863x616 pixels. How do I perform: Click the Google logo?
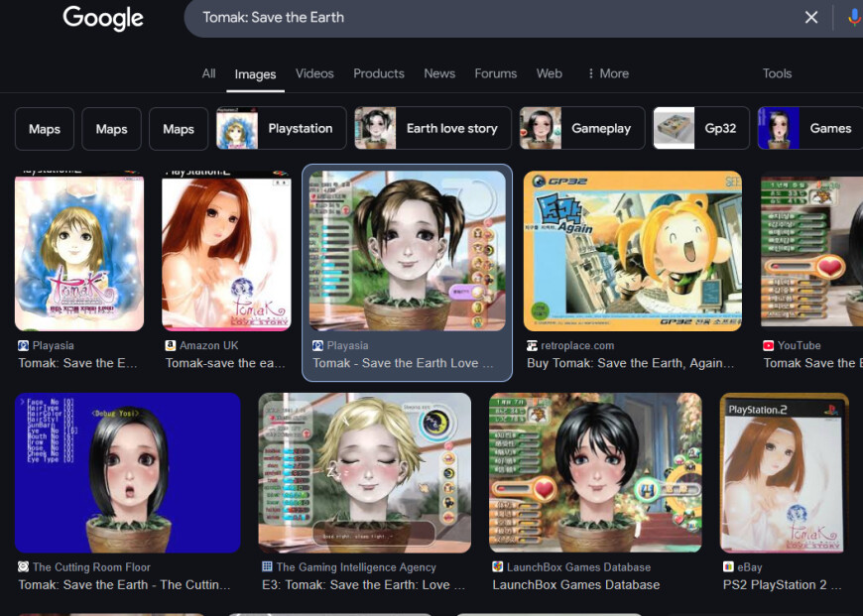click(103, 18)
